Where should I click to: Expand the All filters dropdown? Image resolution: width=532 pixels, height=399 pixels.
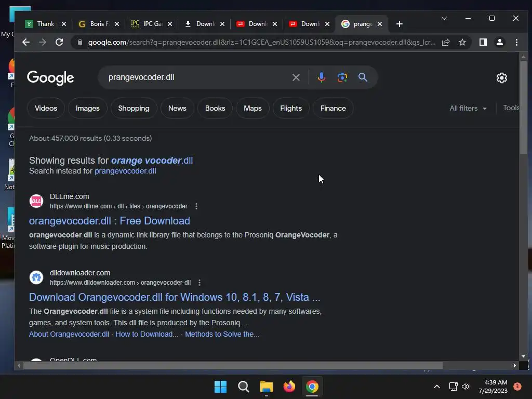(468, 108)
